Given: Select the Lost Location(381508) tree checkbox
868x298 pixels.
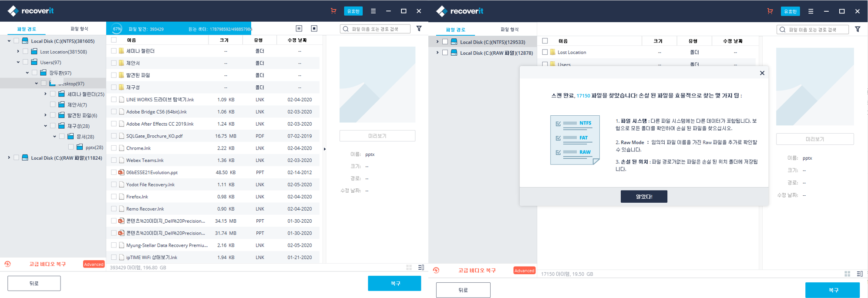Looking at the screenshot, I should pyautogui.click(x=25, y=51).
